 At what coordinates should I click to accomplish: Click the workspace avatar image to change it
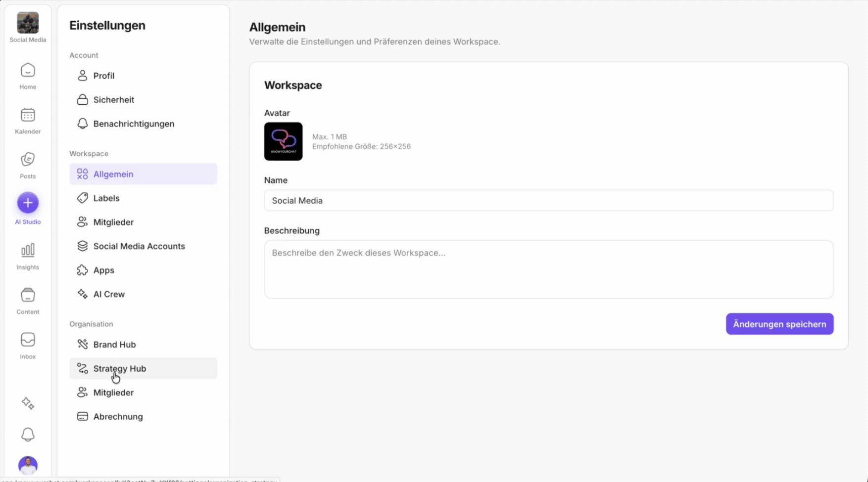(283, 141)
